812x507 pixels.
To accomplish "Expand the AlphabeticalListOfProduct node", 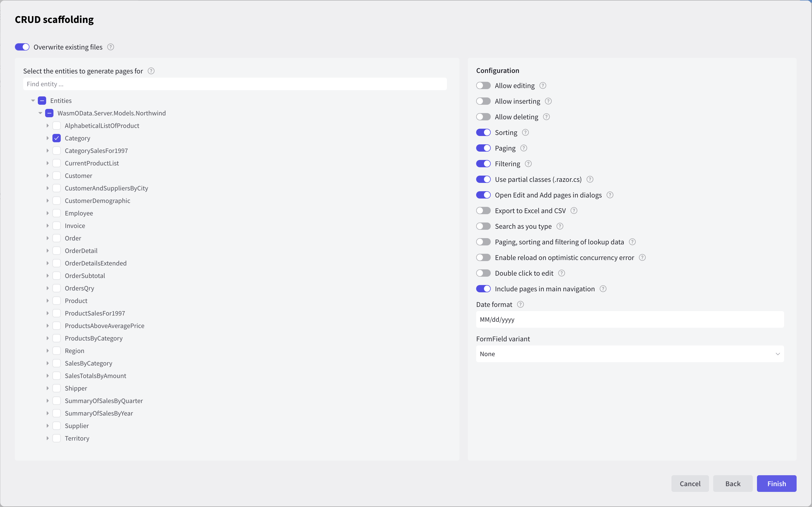I will tap(48, 126).
